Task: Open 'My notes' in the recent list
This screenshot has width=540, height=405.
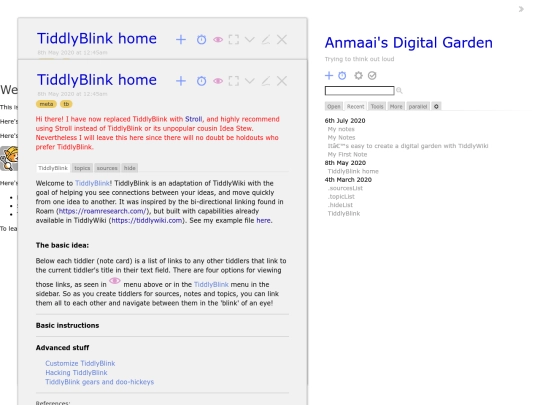Action: [341, 129]
